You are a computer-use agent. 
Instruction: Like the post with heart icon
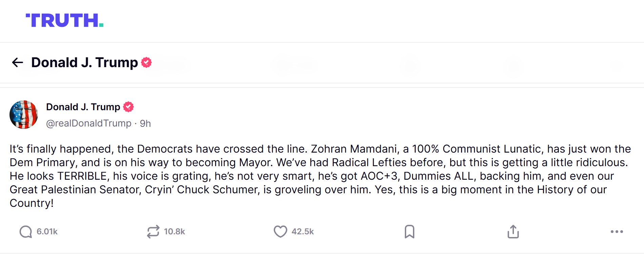click(280, 232)
